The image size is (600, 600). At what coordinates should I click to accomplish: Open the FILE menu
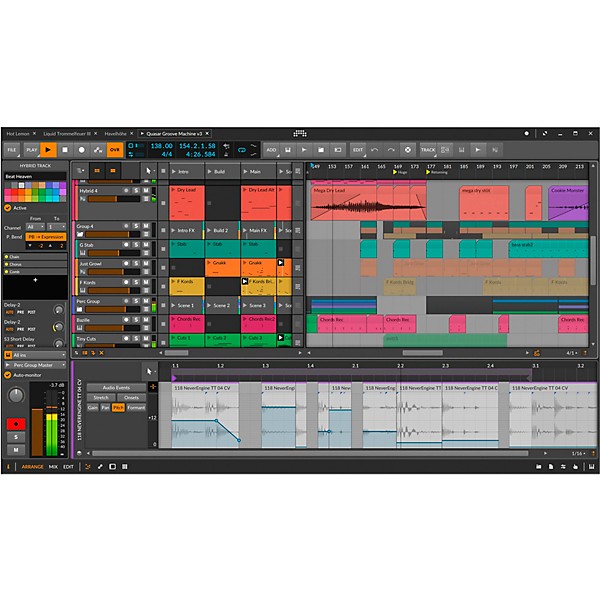(x=12, y=149)
